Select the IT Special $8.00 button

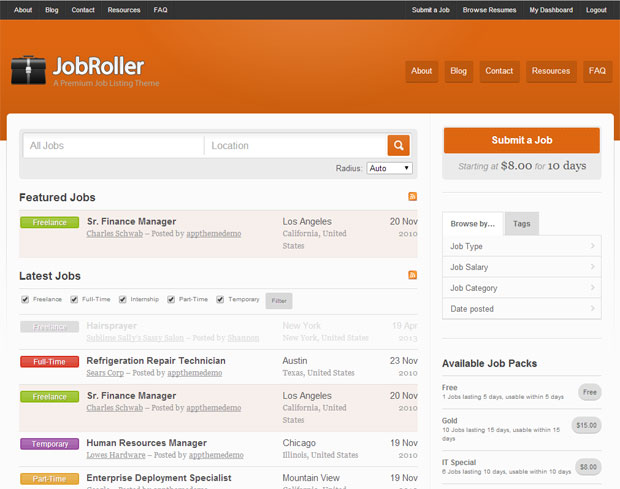588,467
